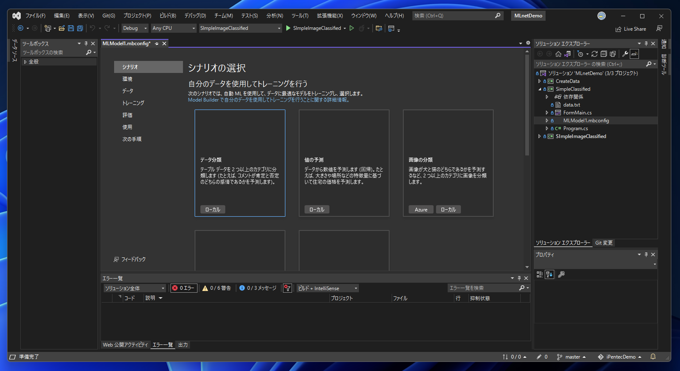This screenshot has height=371, width=680.
Task: Click the フィードバック link
Action: point(130,259)
